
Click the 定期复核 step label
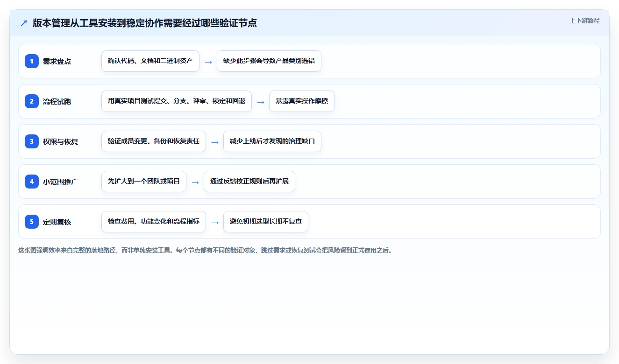pos(57,222)
